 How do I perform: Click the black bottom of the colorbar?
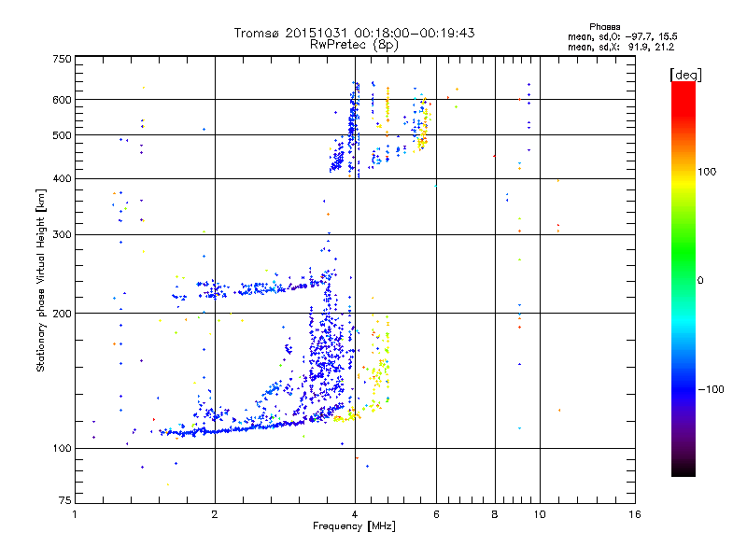click(684, 469)
